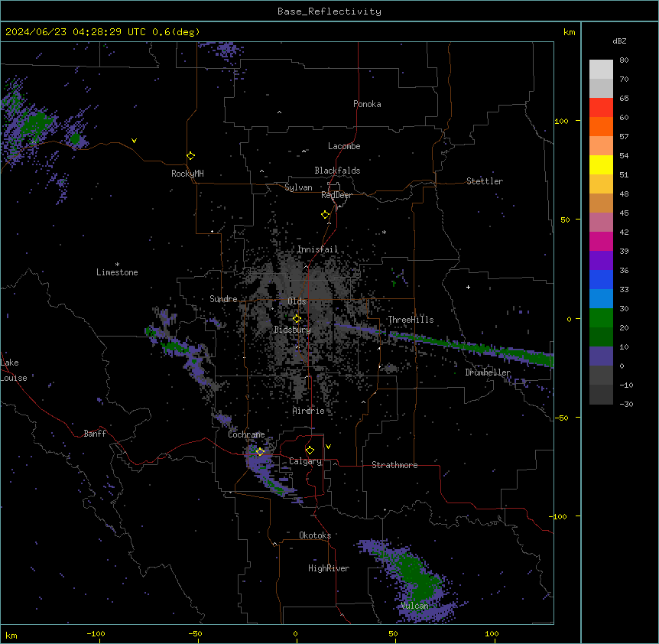
Task: Click the white plus marker north of Drumheller
Action: [468, 287]
